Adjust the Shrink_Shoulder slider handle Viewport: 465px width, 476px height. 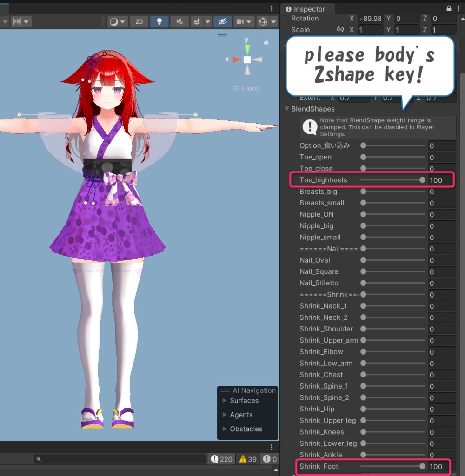[x=363, y=329]
